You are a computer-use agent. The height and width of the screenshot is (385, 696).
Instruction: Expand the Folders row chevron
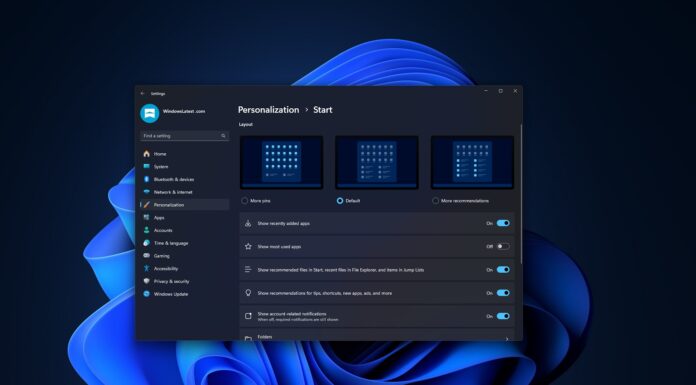pyautogui.click(x=507, y=339)
